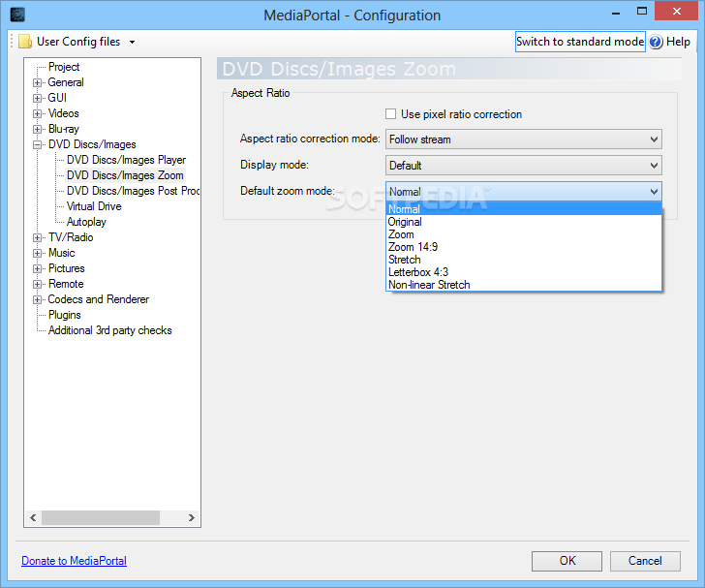Viewport: 705px width, 588px height.
Task: Open the User Config files dropdown arrow
Action: 132,42
